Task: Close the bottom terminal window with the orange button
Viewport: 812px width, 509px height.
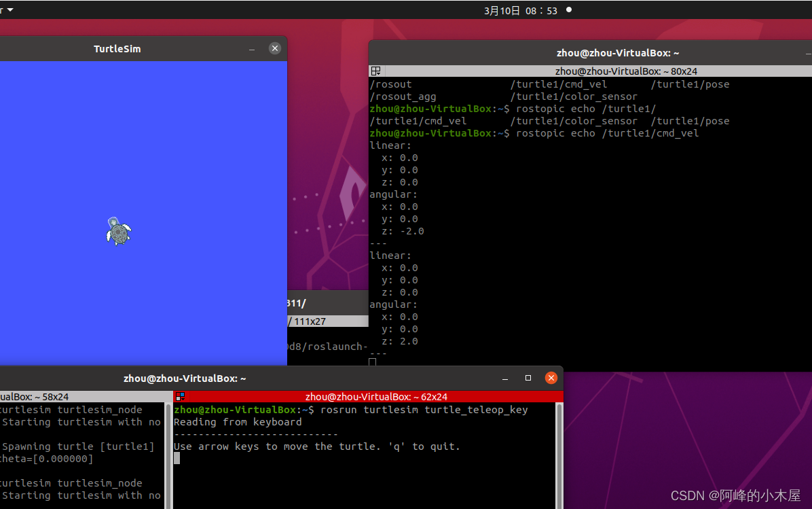Action: (551, 378)
